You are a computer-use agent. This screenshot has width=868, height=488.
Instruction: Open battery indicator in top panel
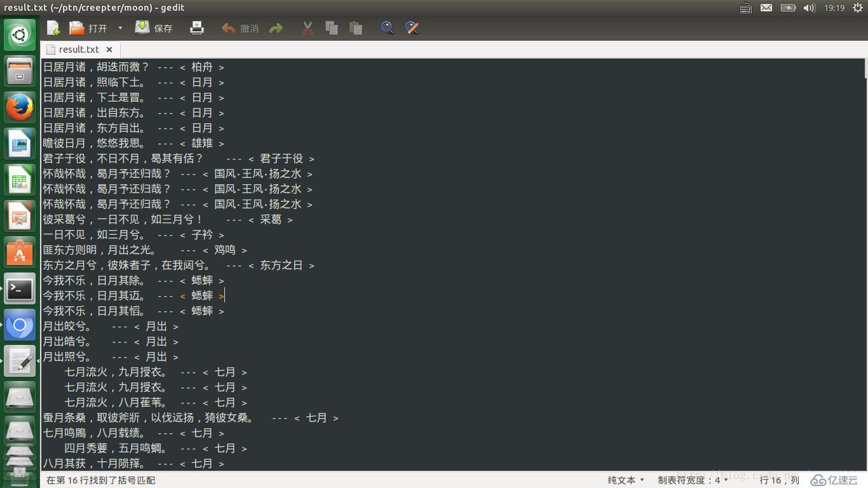pyautogui.click(x=788, y=8)
